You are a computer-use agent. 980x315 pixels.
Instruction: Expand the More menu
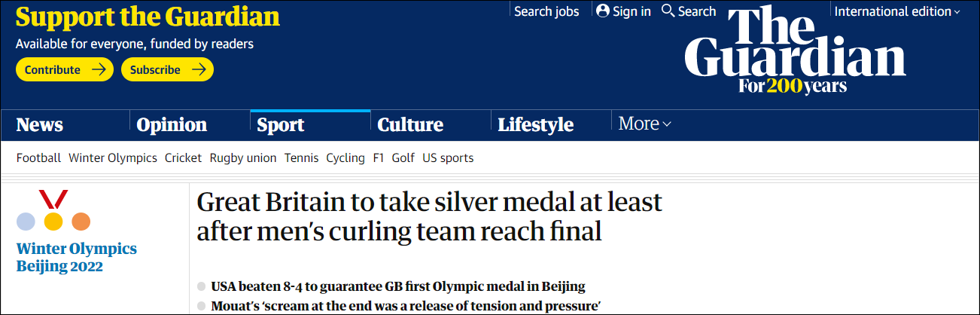point(644,124)
